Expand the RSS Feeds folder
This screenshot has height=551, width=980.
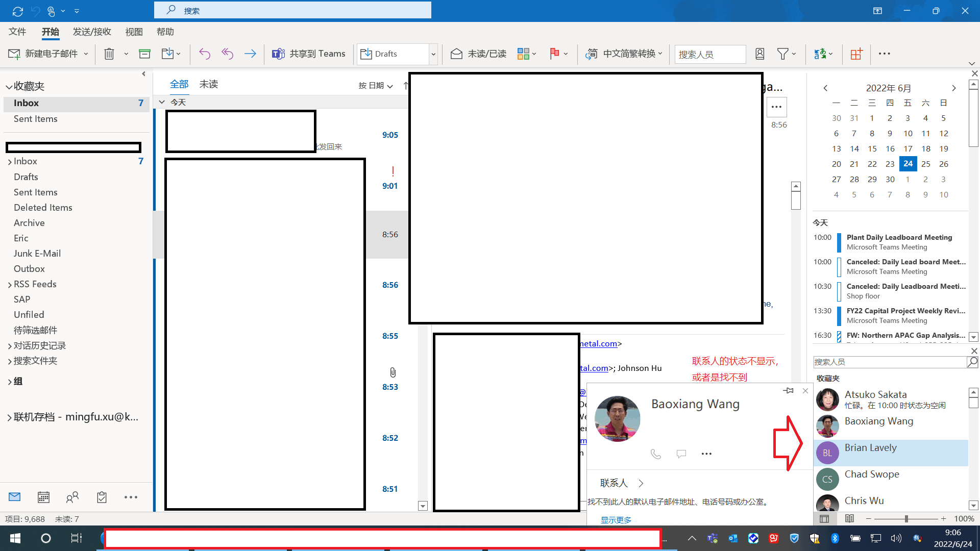10,285
